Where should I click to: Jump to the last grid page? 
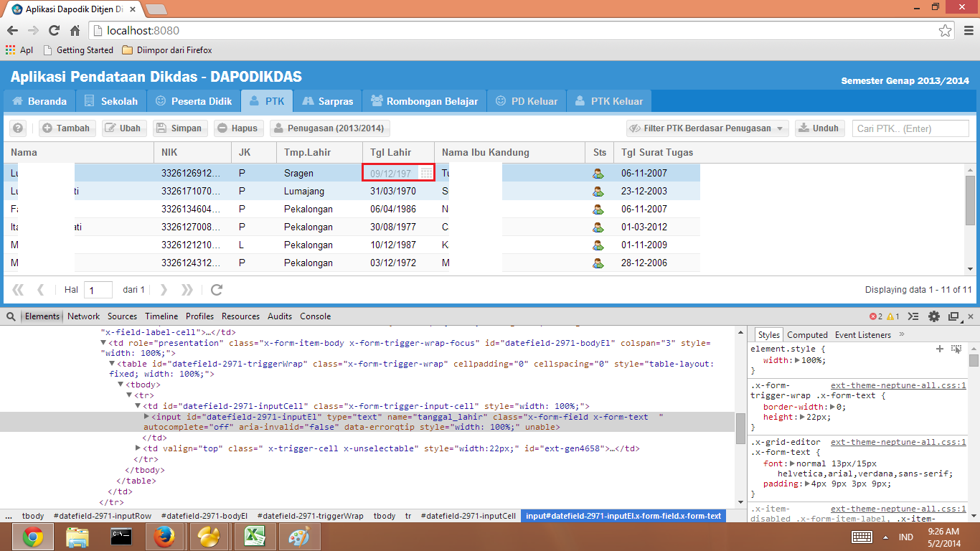point(187,290)
